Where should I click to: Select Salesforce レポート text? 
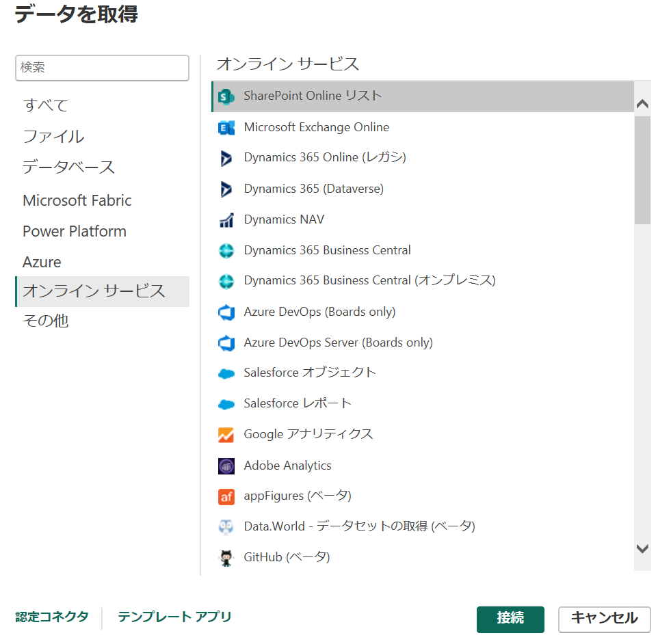[298, 403]
